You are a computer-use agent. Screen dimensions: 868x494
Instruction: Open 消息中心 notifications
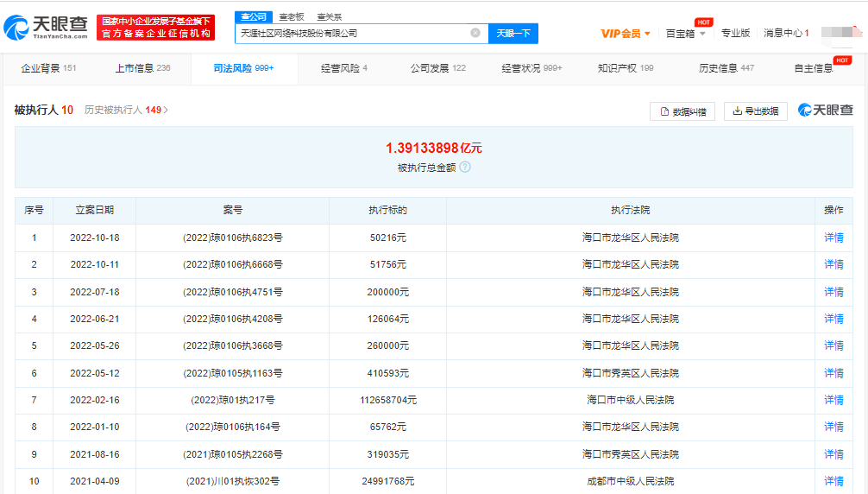pyautogui.click(x=786, y=34)
